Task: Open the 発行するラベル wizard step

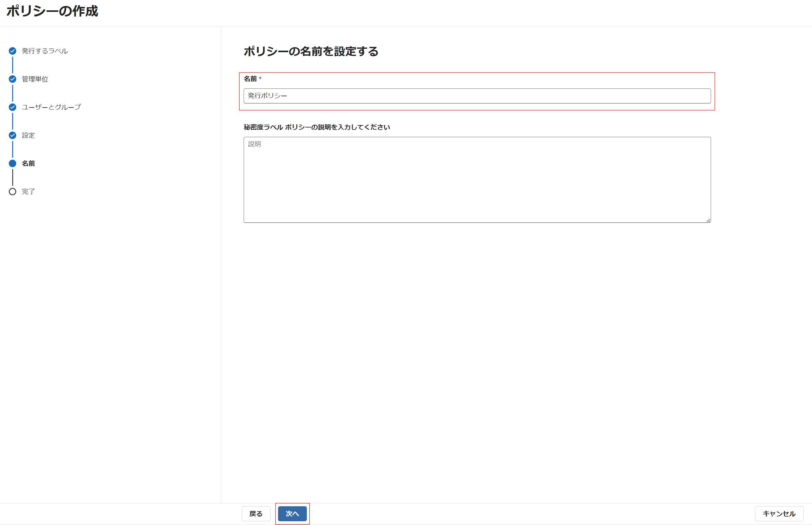Action: [x=45, y=51]
